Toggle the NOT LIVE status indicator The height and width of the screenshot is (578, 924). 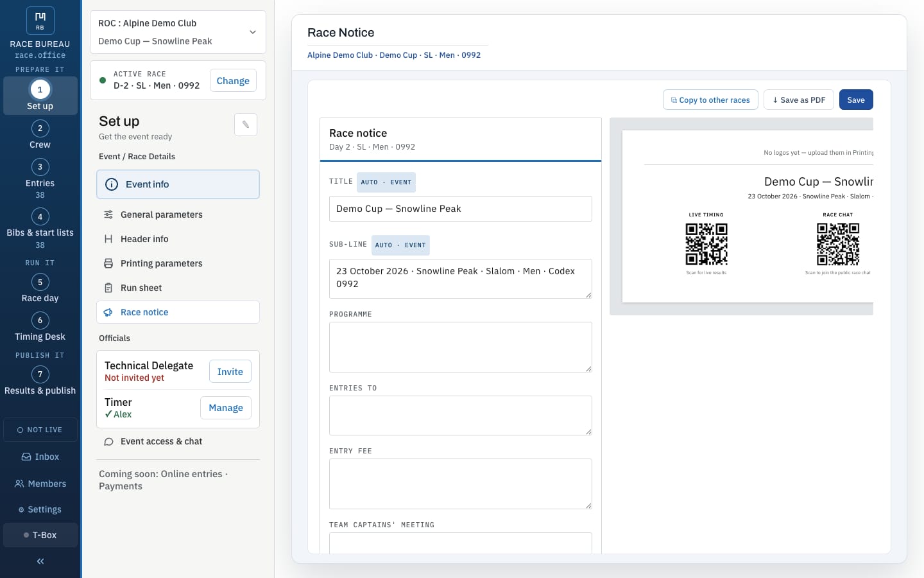[x=40, y=430]
